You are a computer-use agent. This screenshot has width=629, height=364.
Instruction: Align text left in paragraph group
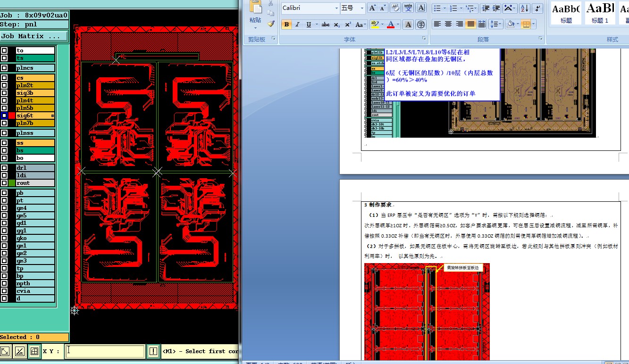point(437,24)
